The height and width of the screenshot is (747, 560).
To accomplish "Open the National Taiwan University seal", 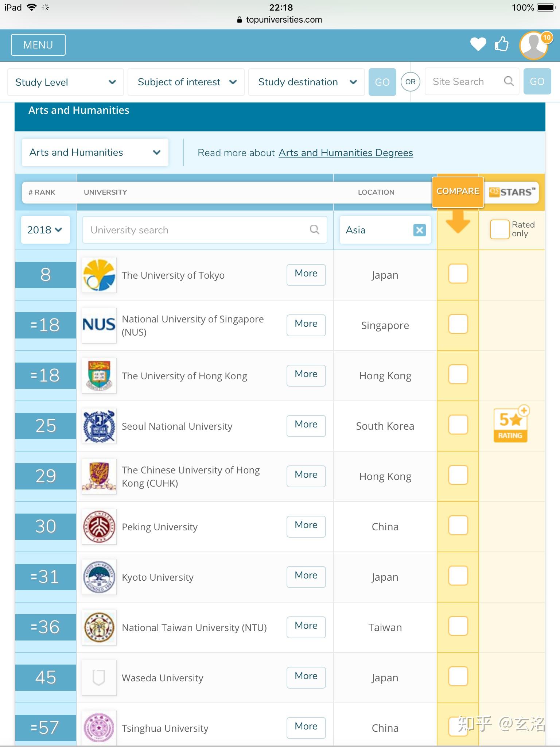I will tap(99, 627).
